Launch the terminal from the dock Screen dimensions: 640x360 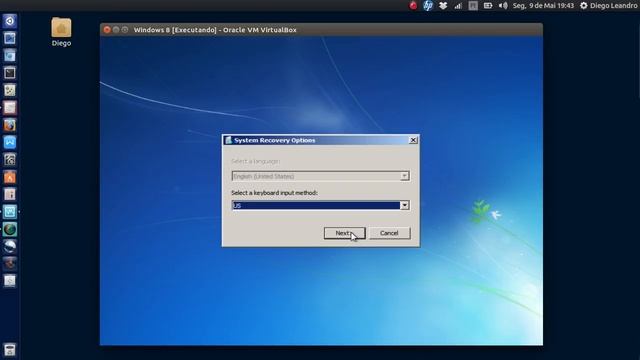[10, 73]
